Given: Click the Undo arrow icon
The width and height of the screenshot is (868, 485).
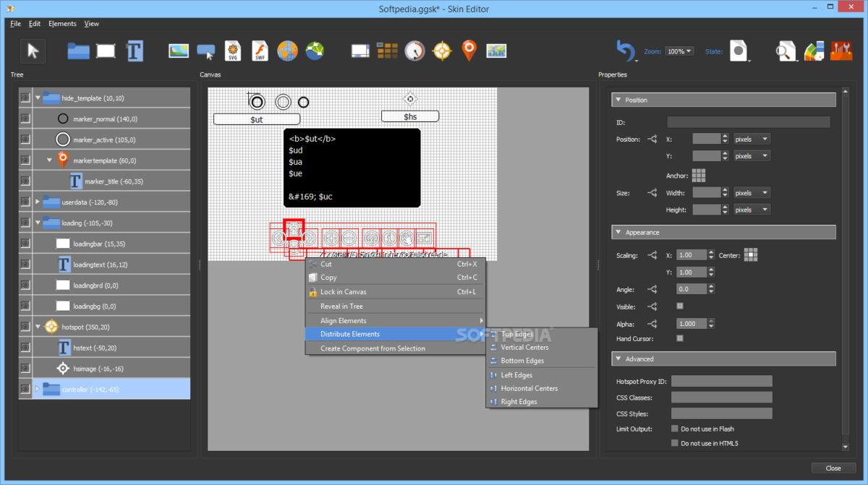Looking at the screenshot, I should pos(625,51).
